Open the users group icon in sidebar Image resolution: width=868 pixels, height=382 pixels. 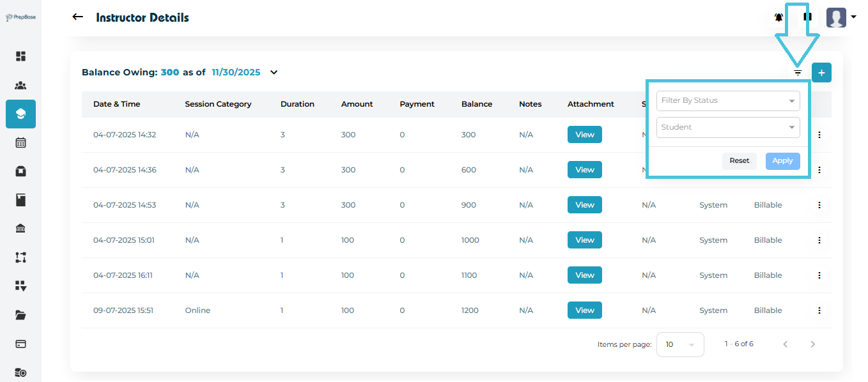tap(20, 86)
